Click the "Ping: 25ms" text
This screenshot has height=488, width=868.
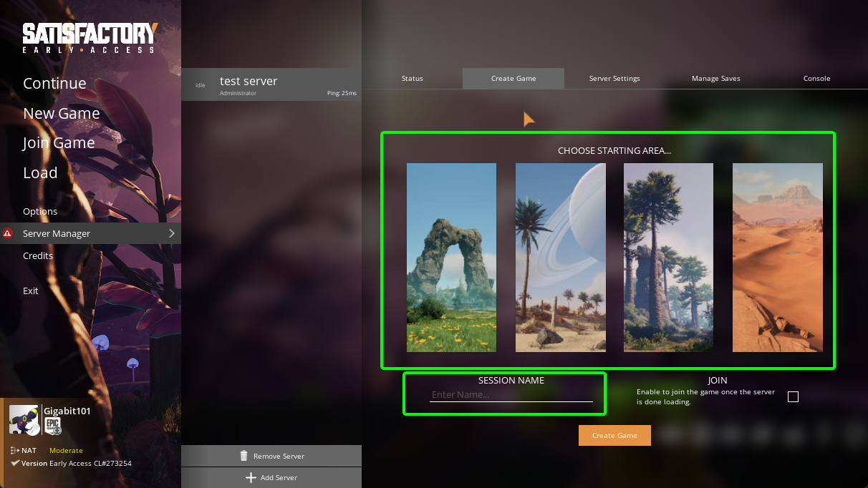point(342,93)
